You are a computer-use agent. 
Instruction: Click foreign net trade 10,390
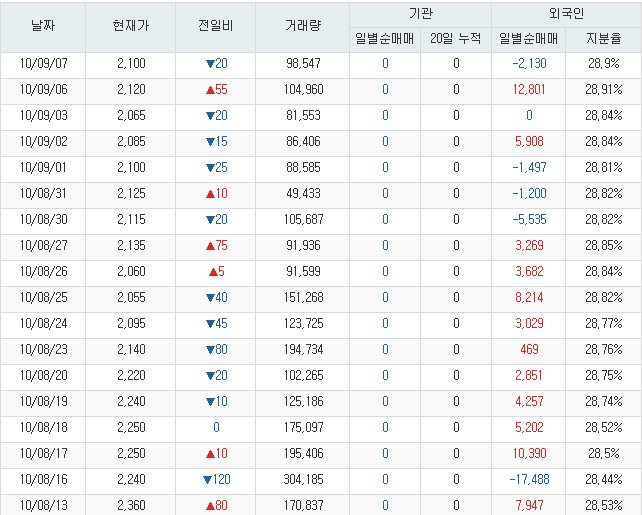(529, 453)
